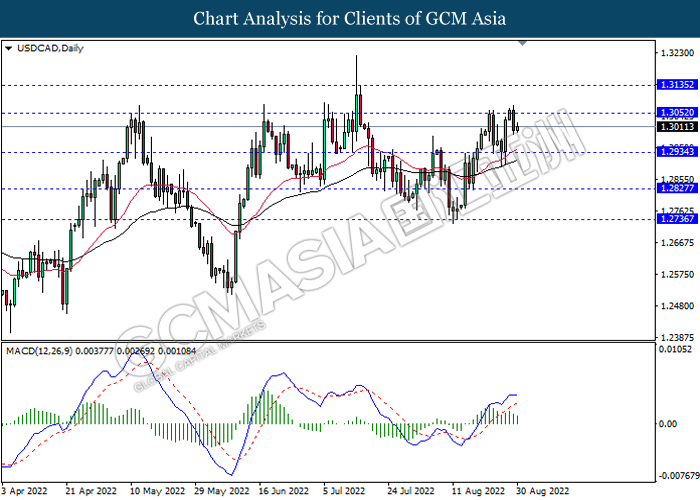Select the USDCAD,Daily symbol label

click(x=50, y=48)
